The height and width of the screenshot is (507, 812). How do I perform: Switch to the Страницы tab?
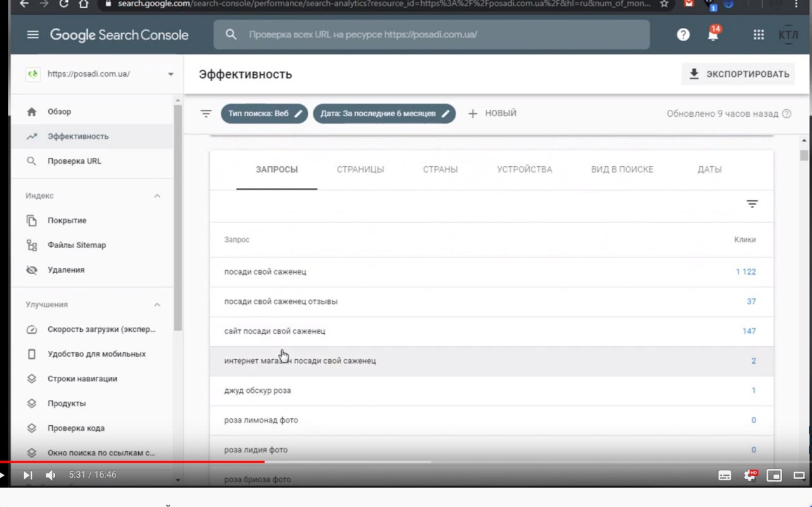coord(360,169)
